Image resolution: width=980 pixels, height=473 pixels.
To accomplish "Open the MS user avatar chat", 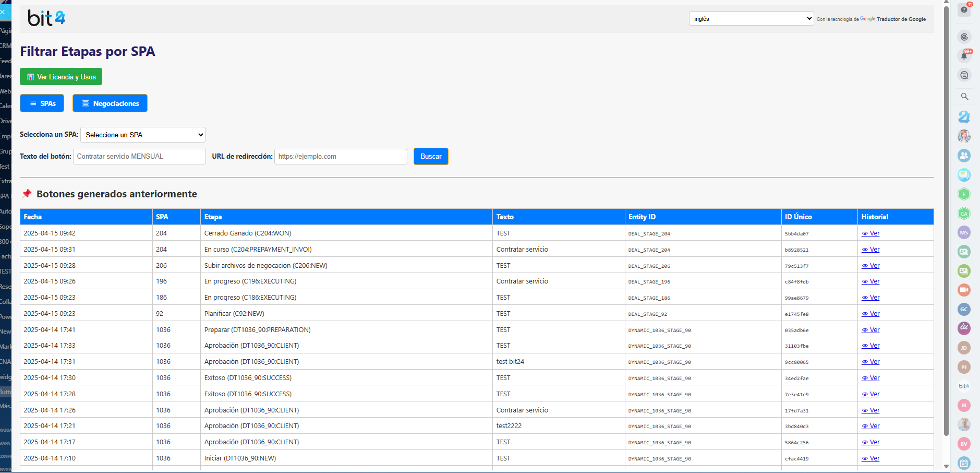I will 964,232.
